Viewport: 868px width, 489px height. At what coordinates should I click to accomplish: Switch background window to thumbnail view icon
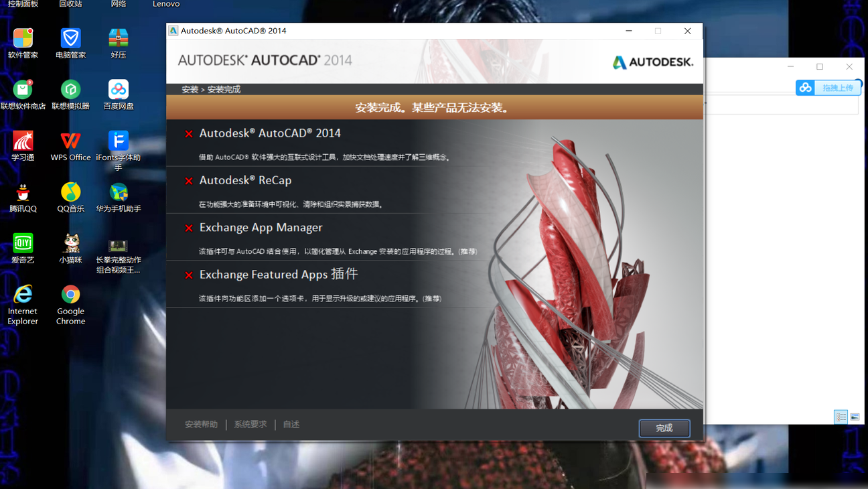(855, 417)
